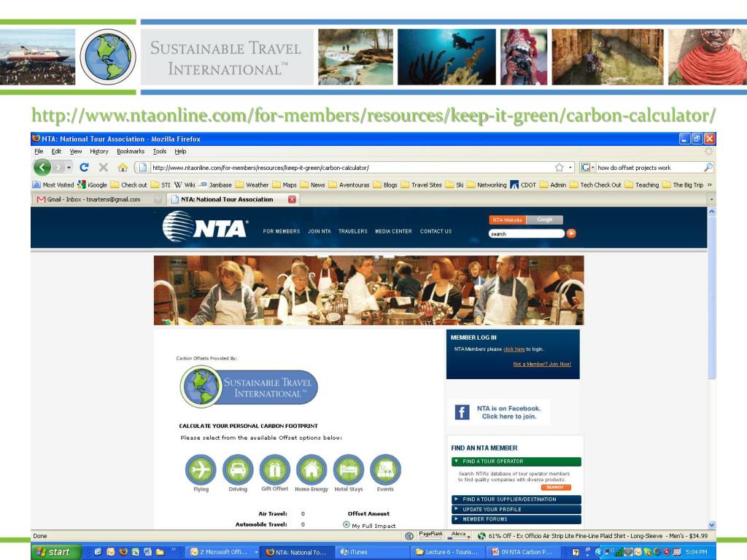Select the My Full Impact radio button
The width and height of the screenshot is (747, 560).
coord(347,524)
